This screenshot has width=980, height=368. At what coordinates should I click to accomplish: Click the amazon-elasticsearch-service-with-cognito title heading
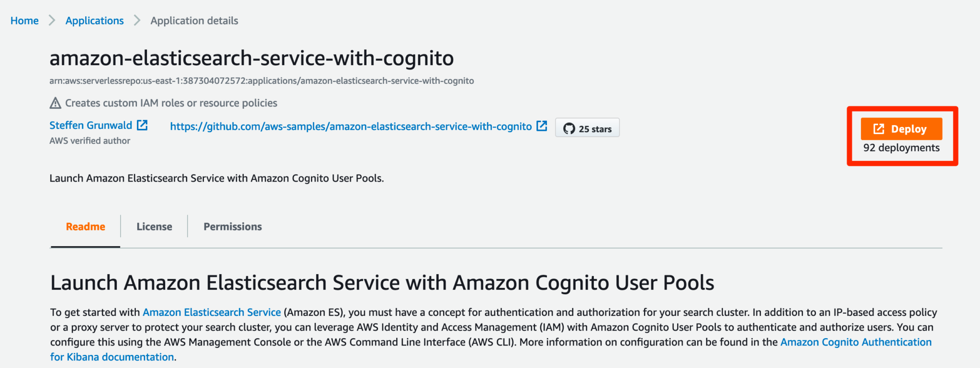(x=251, y=57)
